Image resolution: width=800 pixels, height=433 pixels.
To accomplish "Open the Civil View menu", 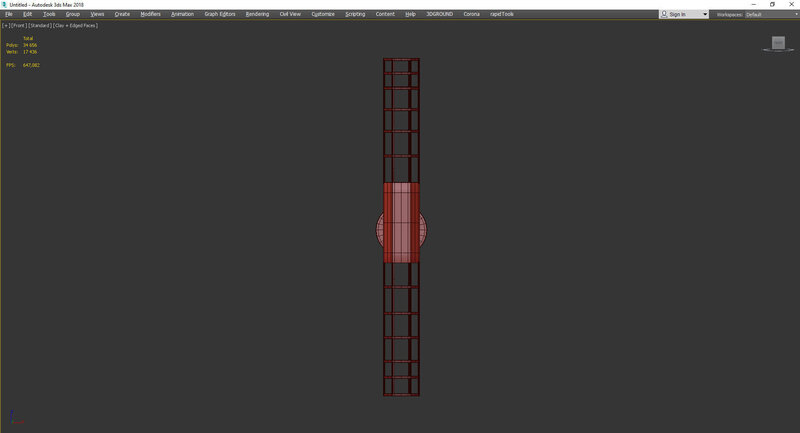I will pyautogui.click(x=291, y=15).
